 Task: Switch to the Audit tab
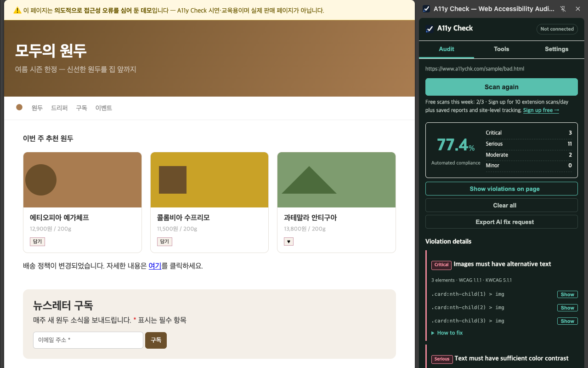[447, 49]
